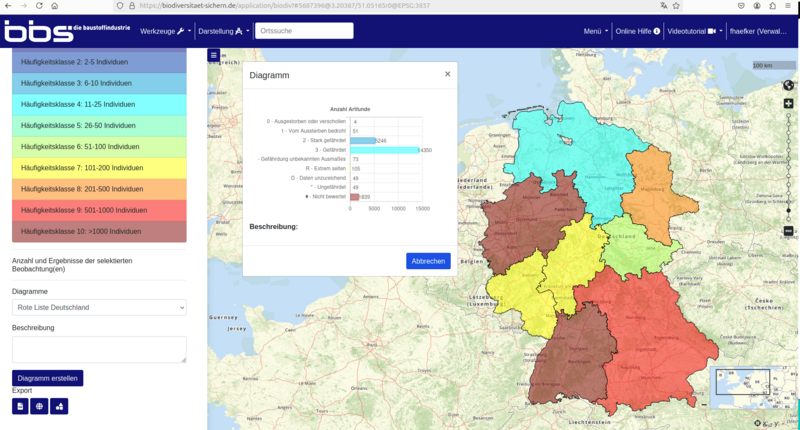
Task: Open the Rote Liste Deutschland diagram select
Action: [99, 307]
